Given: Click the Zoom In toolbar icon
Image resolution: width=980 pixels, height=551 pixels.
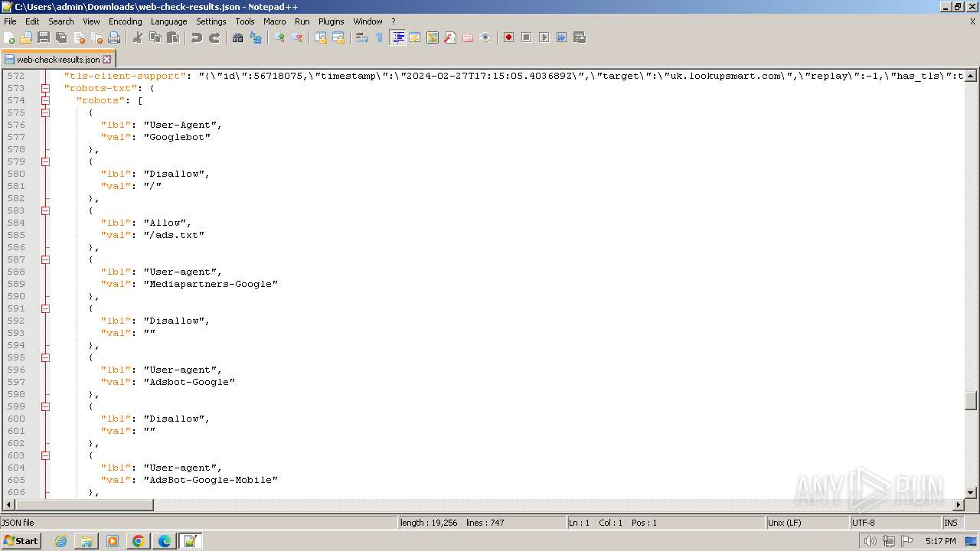Looking at the screenshot, I should (279, 37).
